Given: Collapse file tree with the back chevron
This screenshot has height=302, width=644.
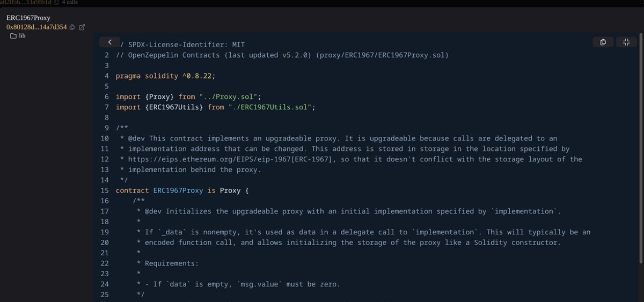Looking at the screenshot, I should tap(110, 42).
